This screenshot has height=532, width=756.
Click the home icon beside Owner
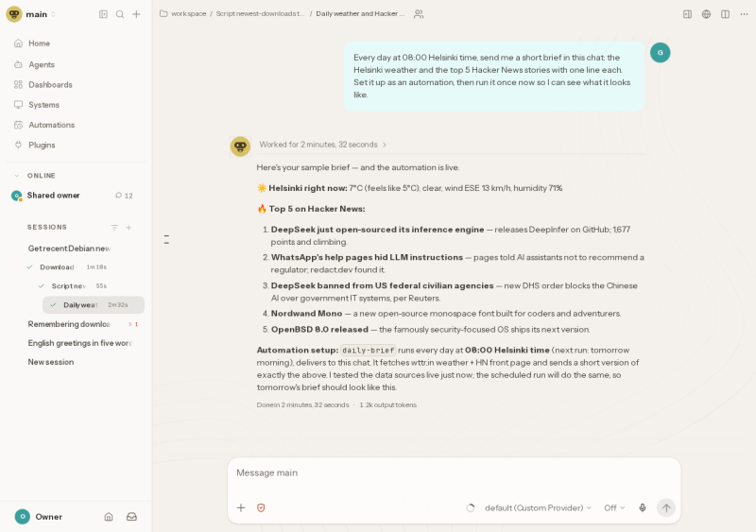click(109, 517)
